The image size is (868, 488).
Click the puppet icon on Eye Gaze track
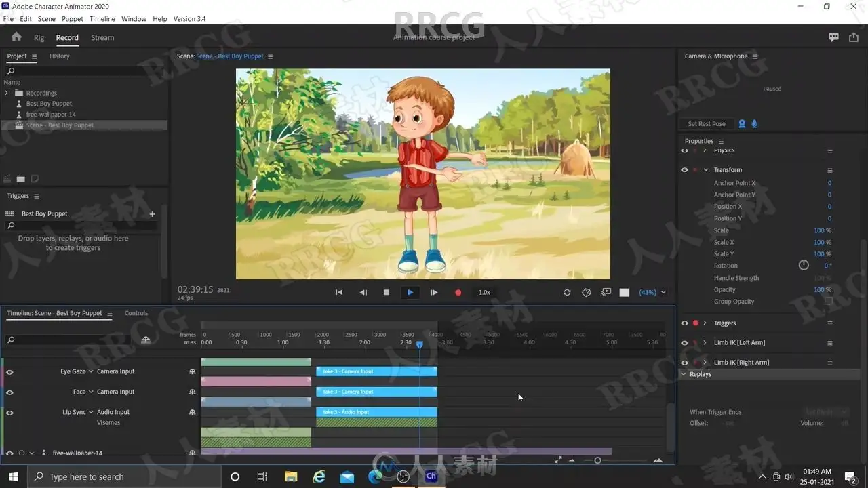click(192, 371)
